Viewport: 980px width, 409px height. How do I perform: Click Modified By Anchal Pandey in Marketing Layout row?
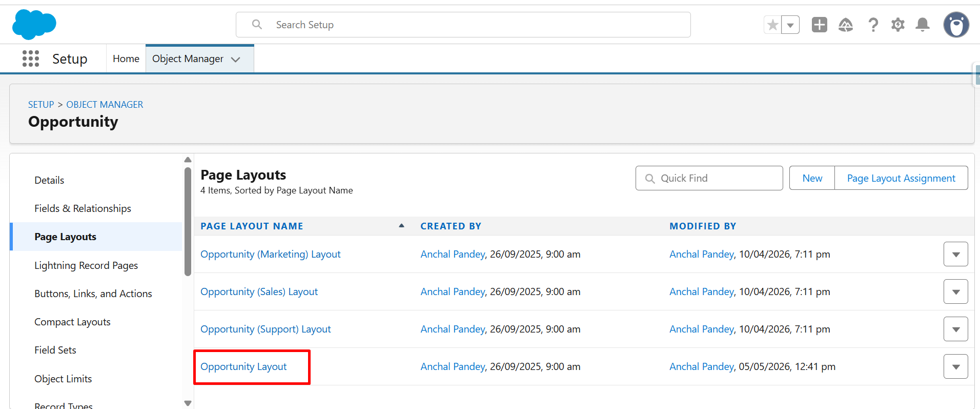(x=702, y=254)
